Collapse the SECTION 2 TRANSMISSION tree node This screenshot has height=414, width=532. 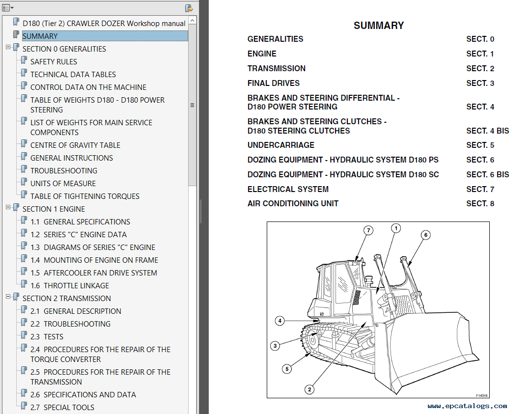point(8,297)
